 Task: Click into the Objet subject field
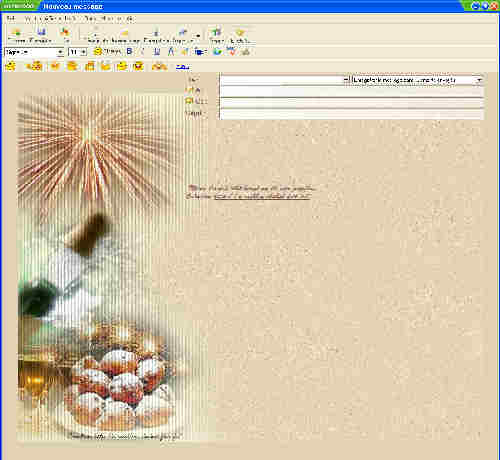(x=351, y=114)
